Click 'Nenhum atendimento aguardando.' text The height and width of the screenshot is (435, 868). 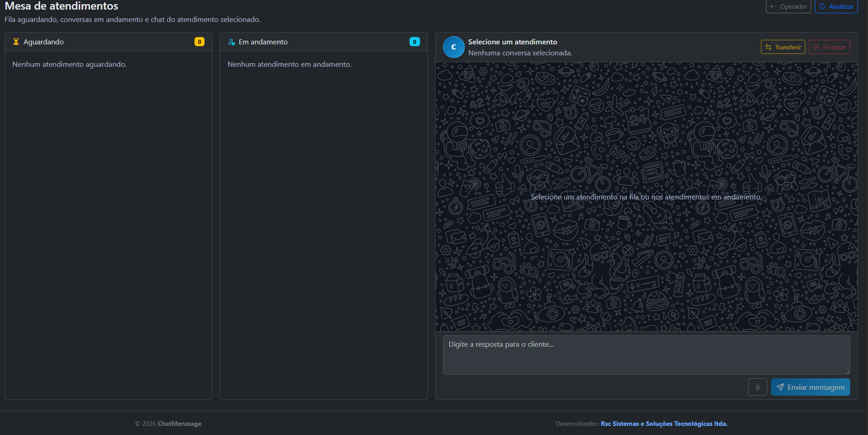point(70,64)
